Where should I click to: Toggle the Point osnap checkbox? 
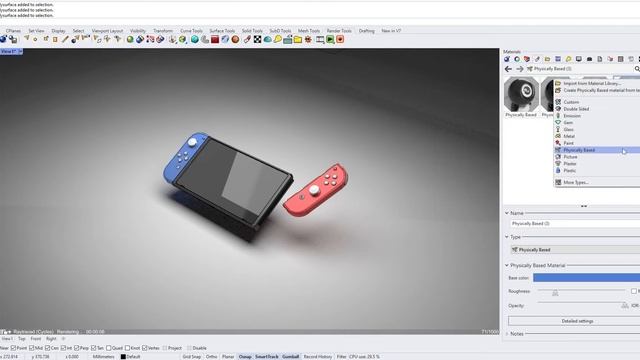tap(13, 348)
